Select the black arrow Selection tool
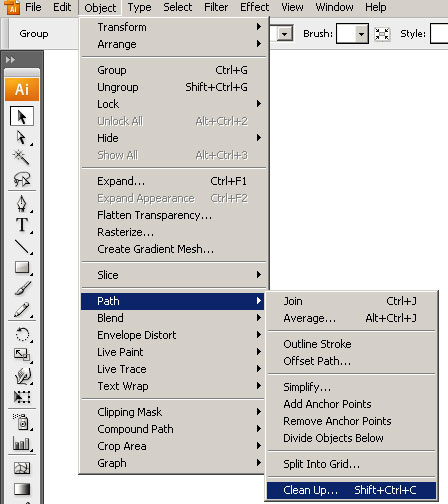Viewport: 448px width, 504px height. 22,116
